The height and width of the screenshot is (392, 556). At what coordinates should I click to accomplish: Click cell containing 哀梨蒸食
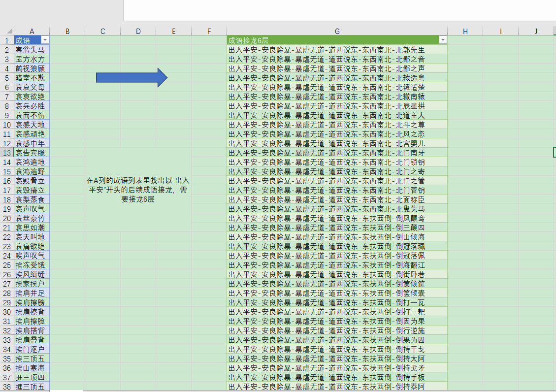[x=32, y=199]
